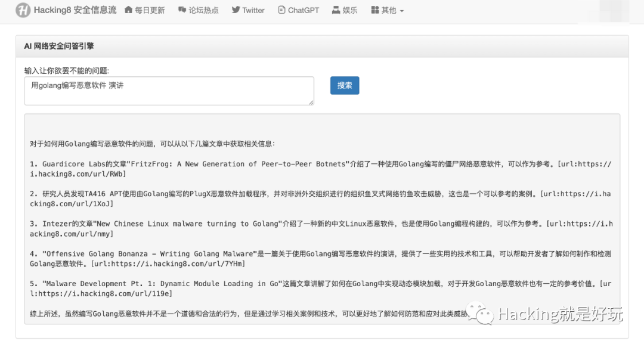Click the textarea resize handle corner
Viewport: 644px width, 344px height.
point(311,103)
